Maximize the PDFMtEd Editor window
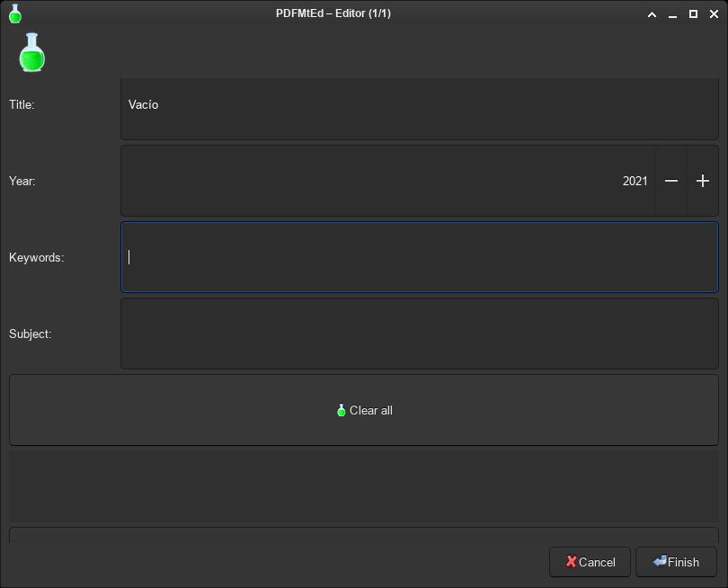Image resolution: width=728 pixels, height=588 pixels. click(x=693, y=14)
